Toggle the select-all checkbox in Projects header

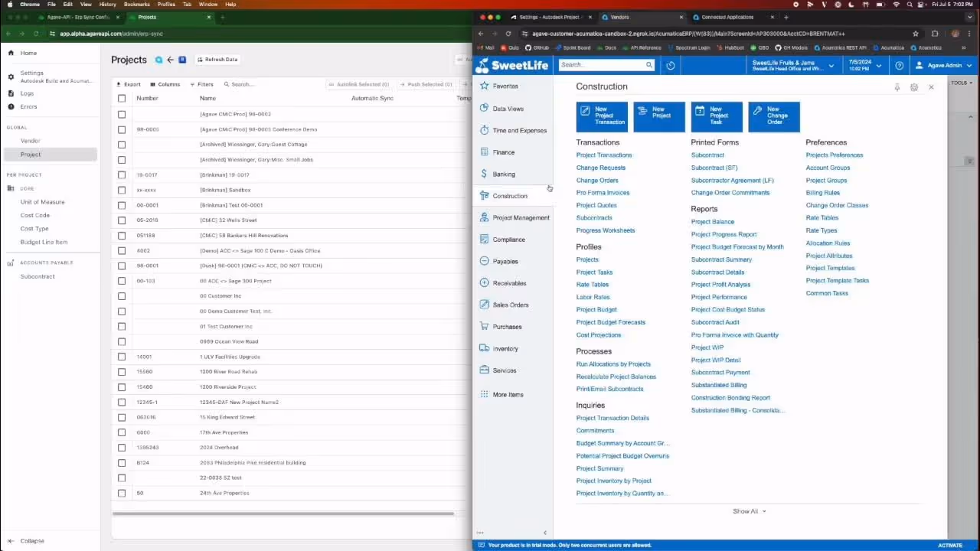point(122,99)
